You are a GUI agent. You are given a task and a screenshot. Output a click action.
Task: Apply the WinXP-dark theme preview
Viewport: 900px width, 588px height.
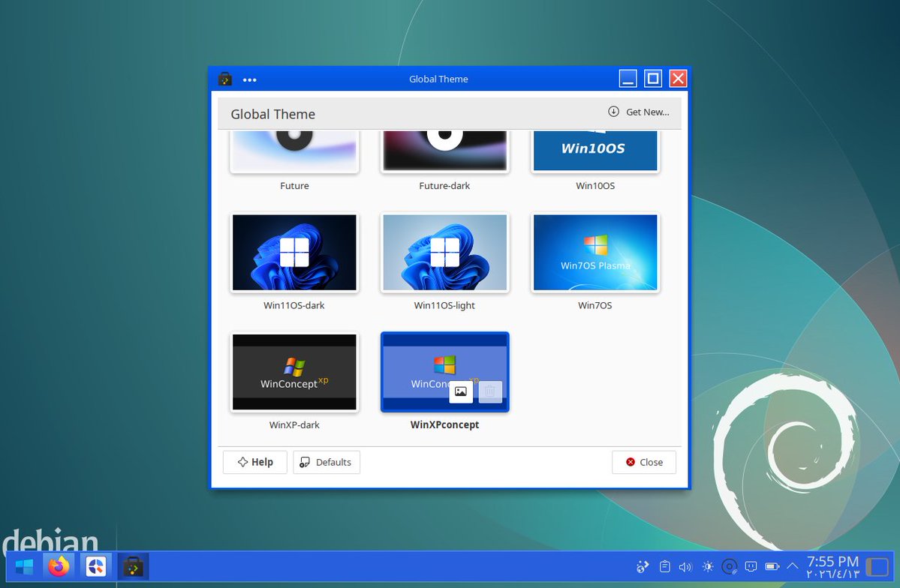[294, 372]
